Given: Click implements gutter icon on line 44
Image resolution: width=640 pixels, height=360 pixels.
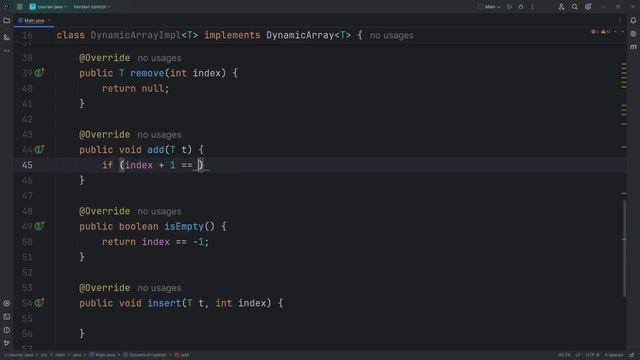Looking at the screenshot, I should coord(39,149).
